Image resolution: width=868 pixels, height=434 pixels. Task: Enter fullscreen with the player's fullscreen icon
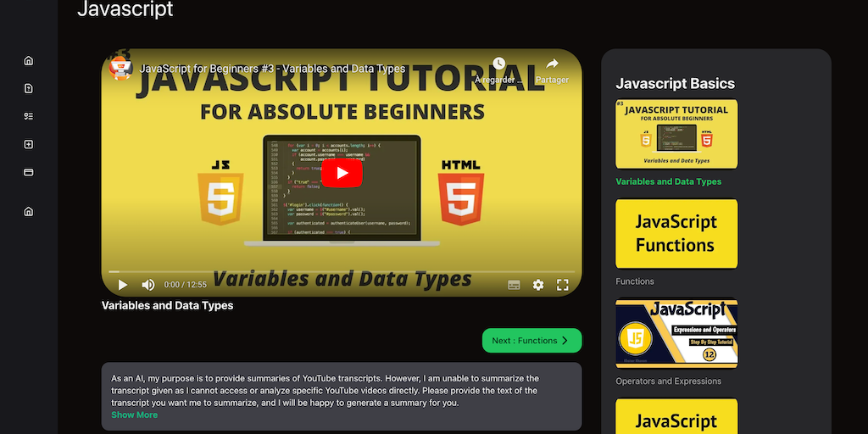(563, 285)
